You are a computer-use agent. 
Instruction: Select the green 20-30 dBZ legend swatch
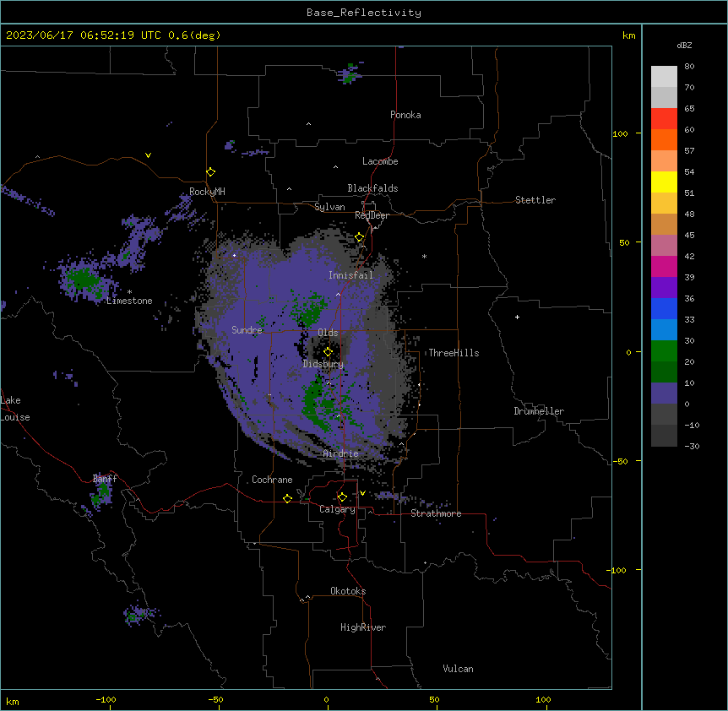point(664,351)
